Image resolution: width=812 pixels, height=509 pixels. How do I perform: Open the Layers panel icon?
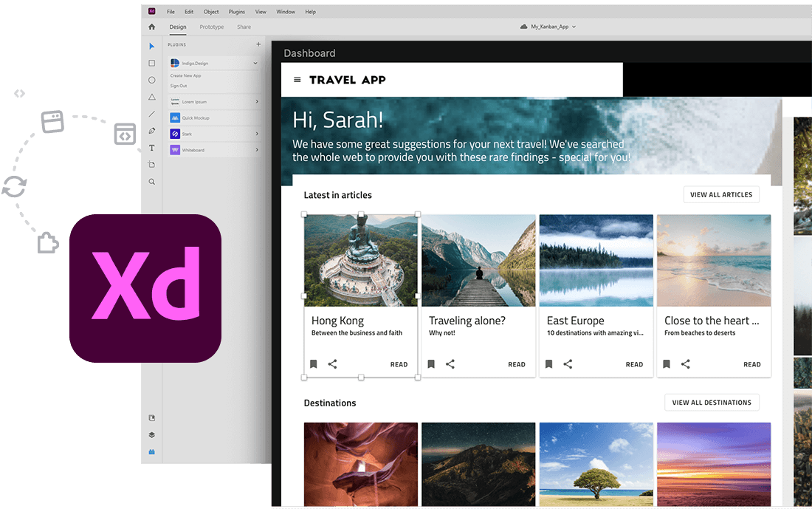click(x=152, y=435)
